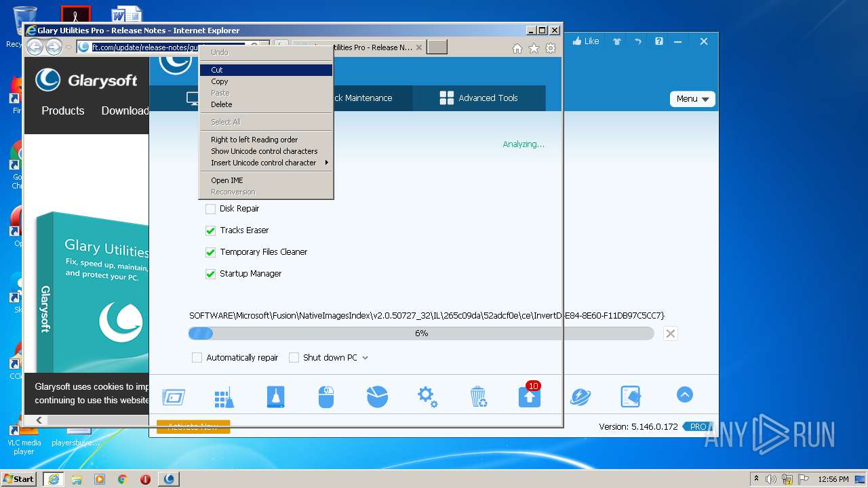Open software update icon with 10 badge
868x488 pixels.
click(530, 396)
